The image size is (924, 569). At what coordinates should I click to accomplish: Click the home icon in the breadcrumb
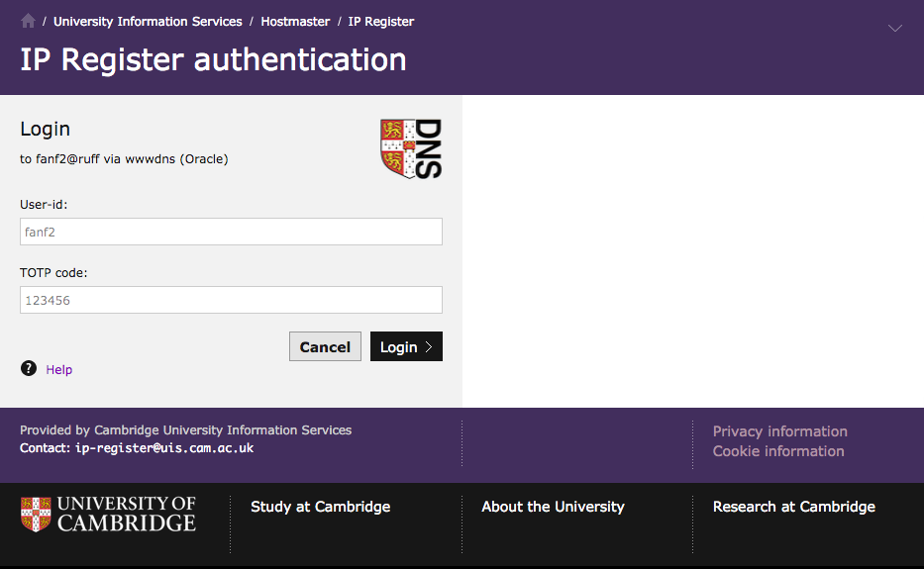pos(28,21)
